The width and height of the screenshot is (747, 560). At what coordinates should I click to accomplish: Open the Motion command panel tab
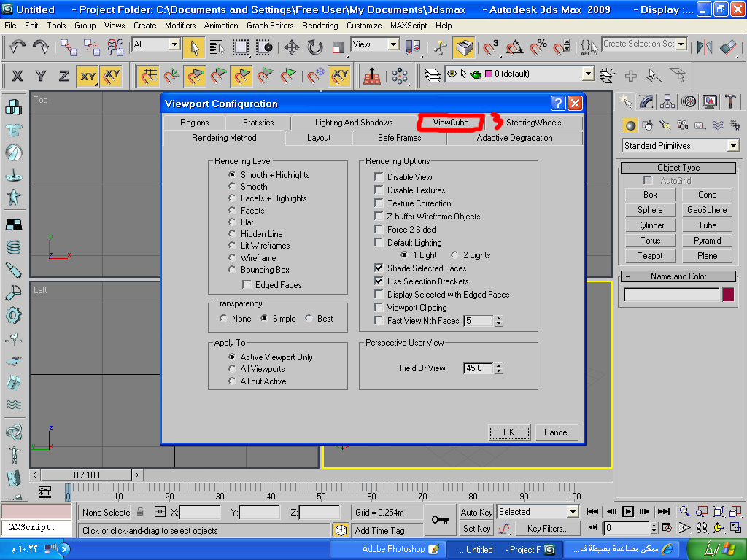tap(689, 101)
